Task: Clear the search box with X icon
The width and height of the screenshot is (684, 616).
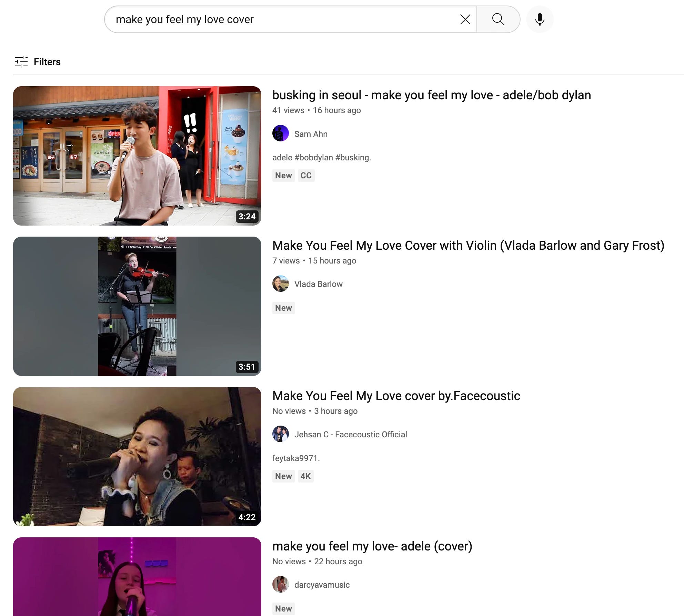Action: coord(465,19)
